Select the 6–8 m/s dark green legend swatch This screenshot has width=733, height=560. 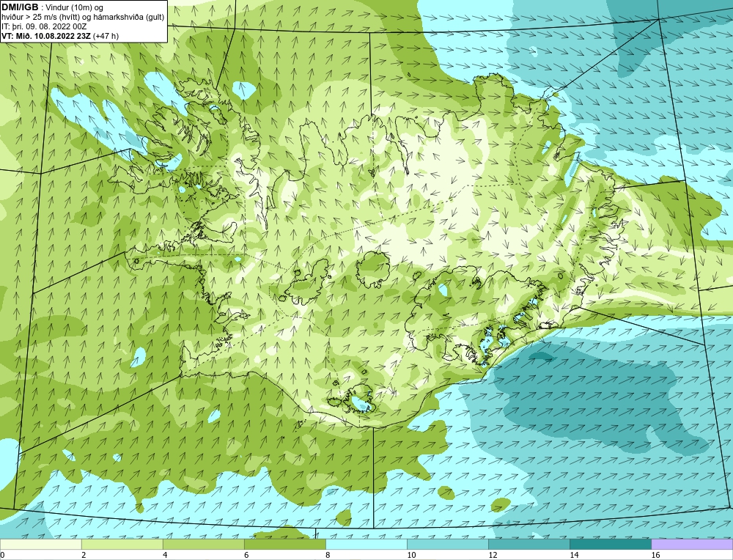[285, 544]
